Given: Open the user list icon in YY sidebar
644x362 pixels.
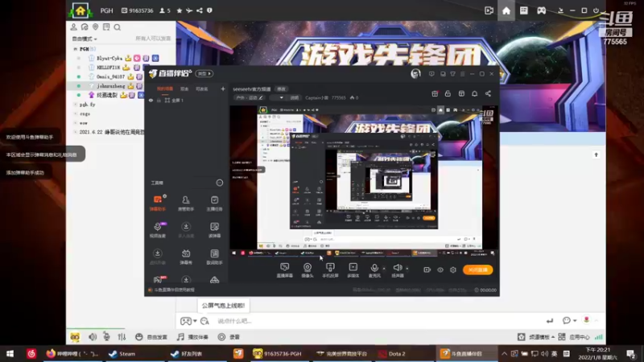Looking at the screenshot, I should click(x=73, y=27).
